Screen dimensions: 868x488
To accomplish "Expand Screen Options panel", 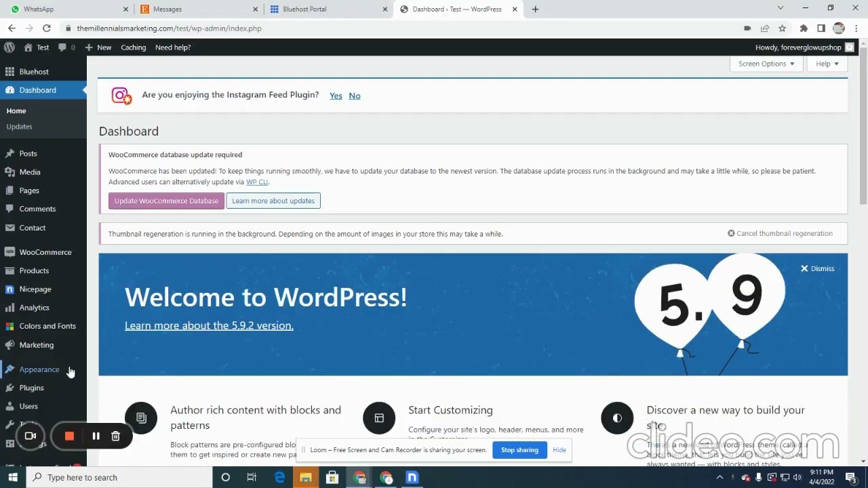I will point(766,64).
